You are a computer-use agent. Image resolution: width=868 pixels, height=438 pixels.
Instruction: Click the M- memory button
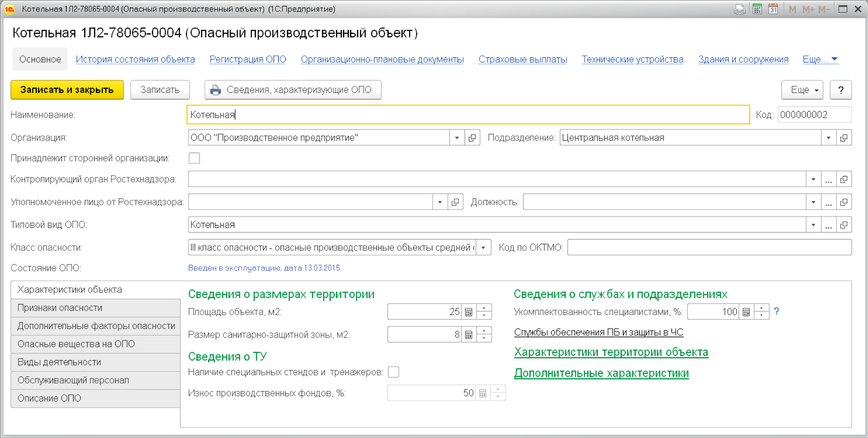click(824, 9)
